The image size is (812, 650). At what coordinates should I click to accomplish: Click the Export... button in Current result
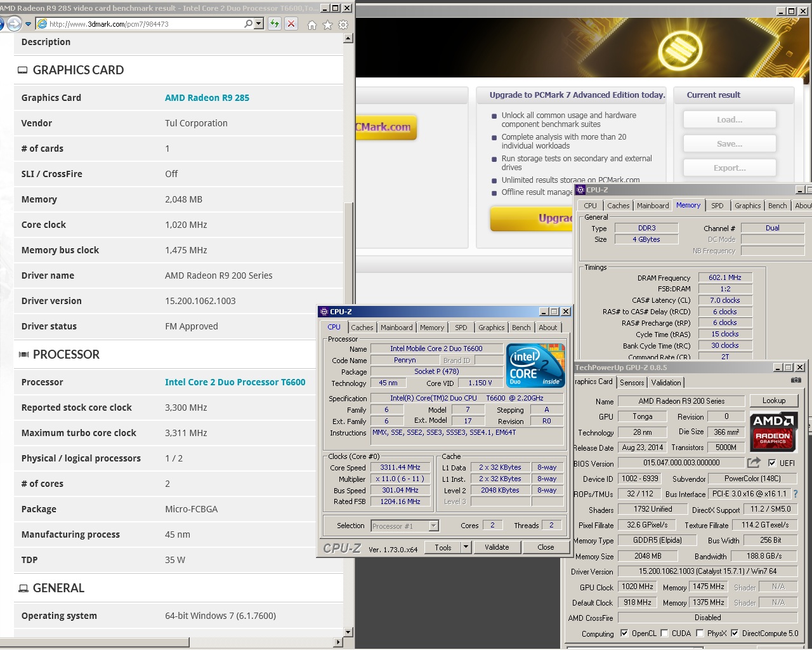click(x=730, y=168)
